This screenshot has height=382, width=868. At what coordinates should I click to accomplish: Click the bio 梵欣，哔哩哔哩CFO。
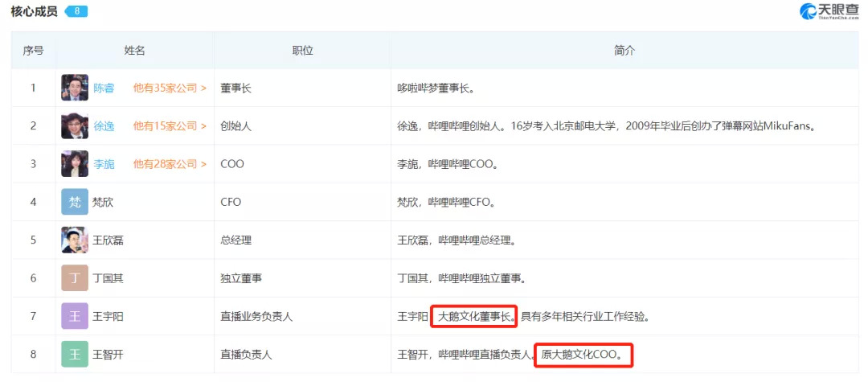click(x=446, y=202)
